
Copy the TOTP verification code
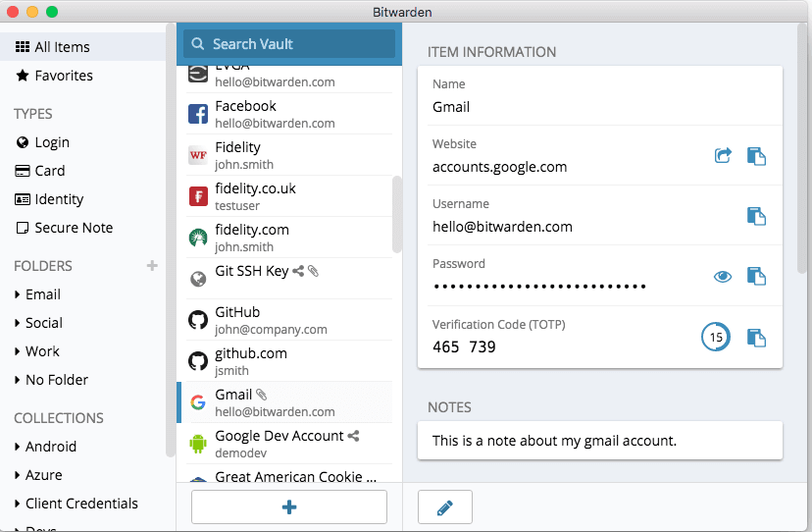pyautogui.click(x=756, y=338)
